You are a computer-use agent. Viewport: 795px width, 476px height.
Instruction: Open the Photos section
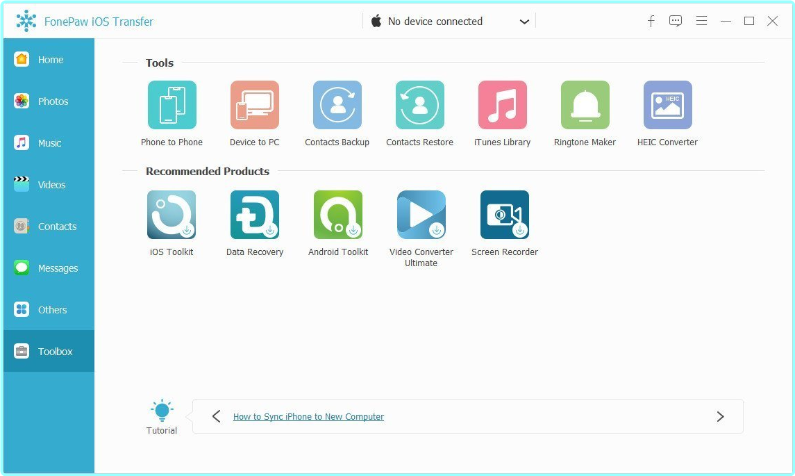49,101
